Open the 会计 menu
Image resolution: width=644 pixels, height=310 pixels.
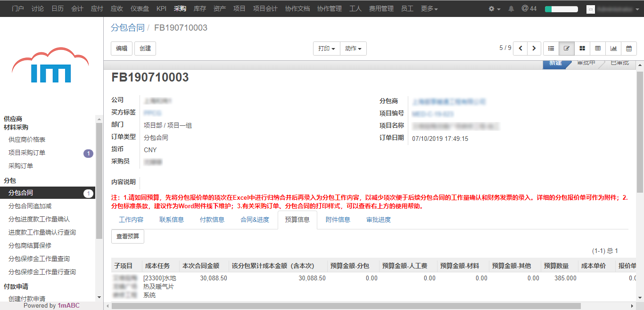click(77, 8)
